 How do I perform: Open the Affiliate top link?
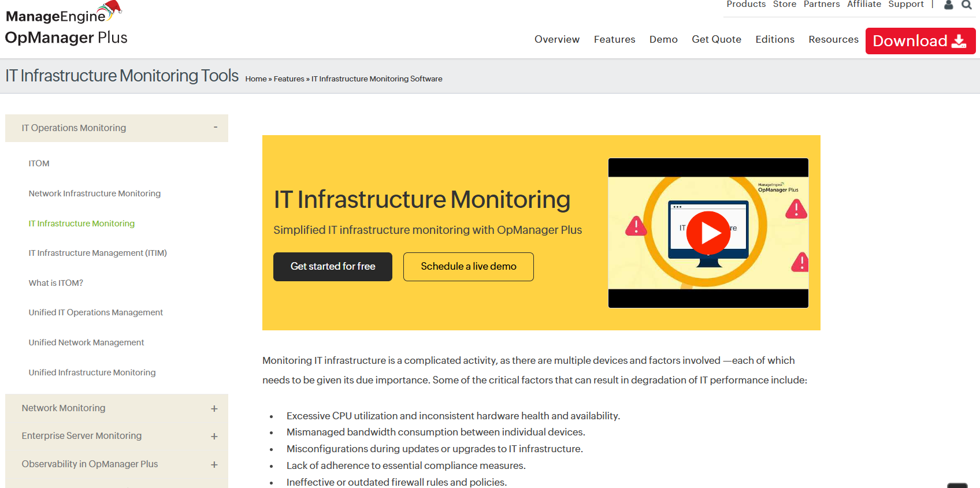point(864,5)
